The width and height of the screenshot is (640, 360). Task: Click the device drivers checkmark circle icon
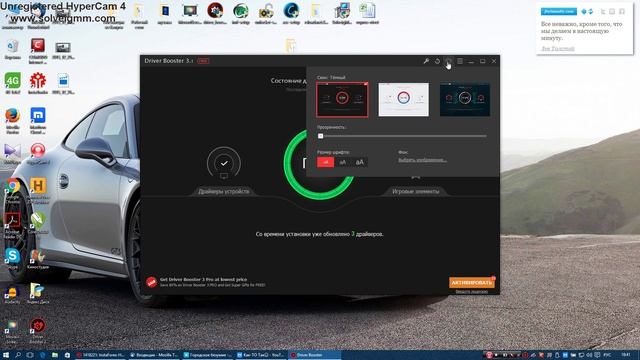click(x=224, y=163)
